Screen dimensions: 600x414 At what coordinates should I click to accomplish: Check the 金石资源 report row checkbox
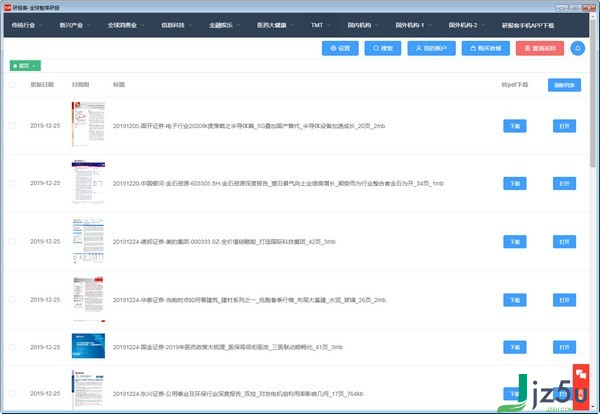[12, 183]
